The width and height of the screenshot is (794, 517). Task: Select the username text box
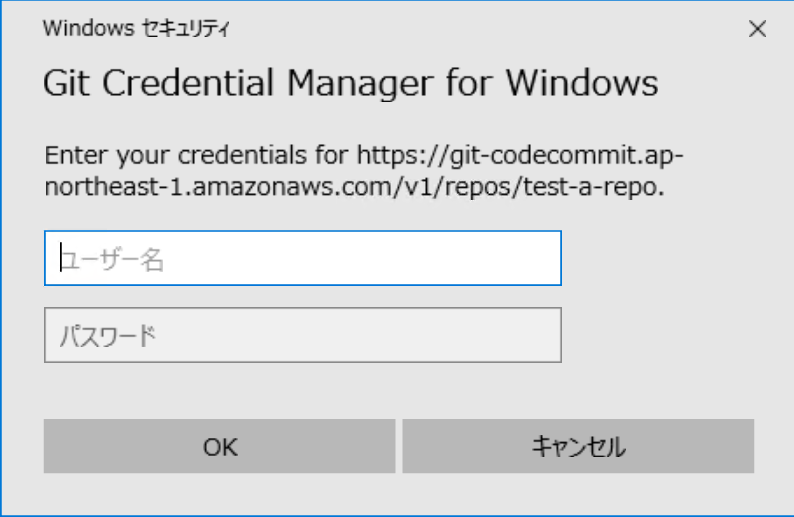point(302,260)
